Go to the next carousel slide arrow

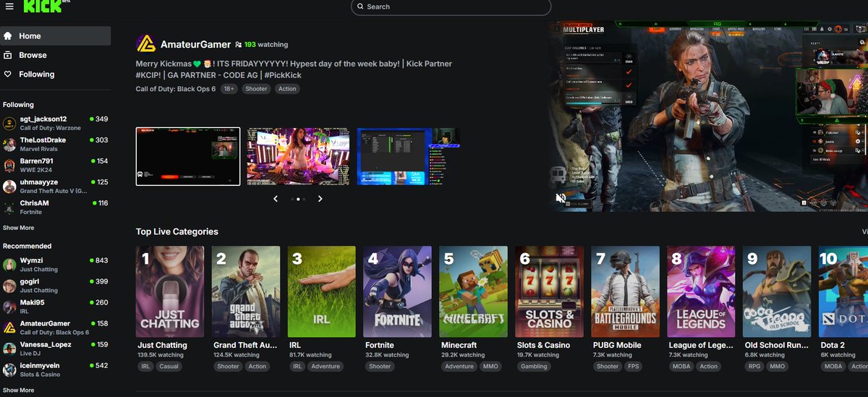320,199
